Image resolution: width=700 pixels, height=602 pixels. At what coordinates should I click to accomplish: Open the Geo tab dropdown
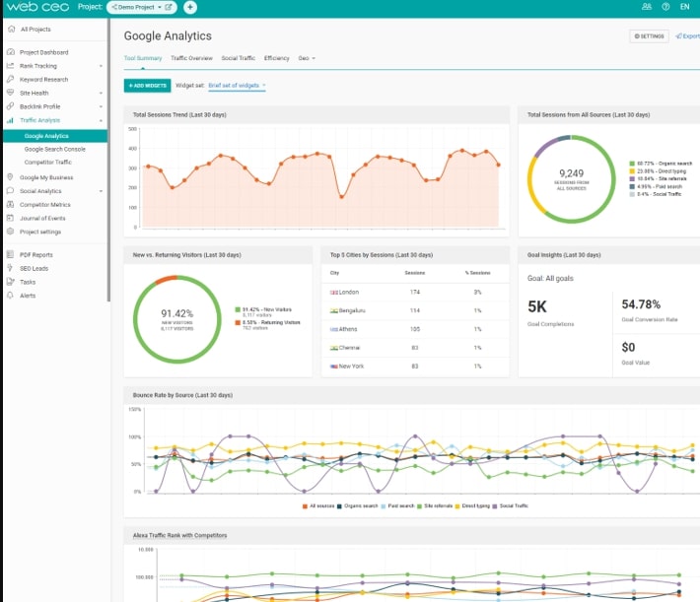point(307,58)
